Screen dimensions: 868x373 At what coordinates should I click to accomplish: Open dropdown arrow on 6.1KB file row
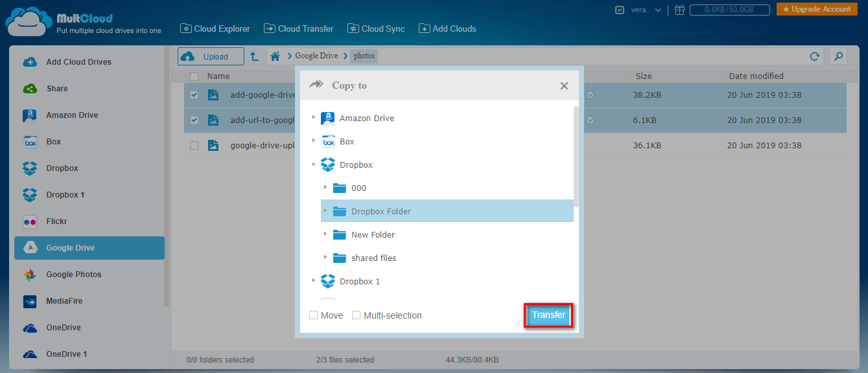[x=590, y=120]
